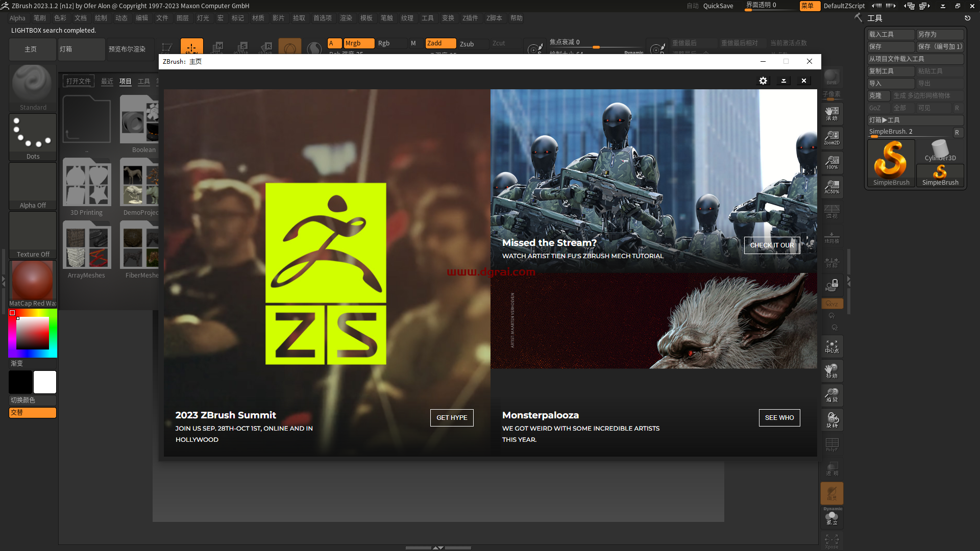Toggle the XYZ rotation mode button
Image resolution: width=980 pixels, height=551 pixels.
pyautogui.click(x=832, y=304)
